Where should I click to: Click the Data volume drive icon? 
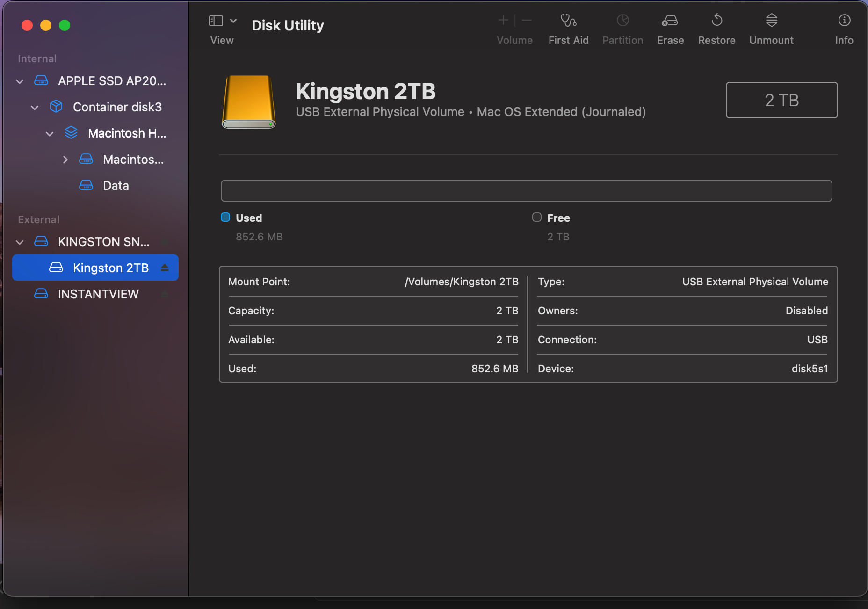tap(86, 185)
